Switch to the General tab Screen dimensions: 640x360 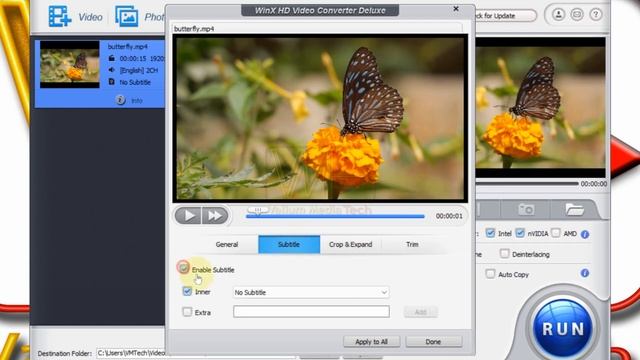tap(227, 244)
